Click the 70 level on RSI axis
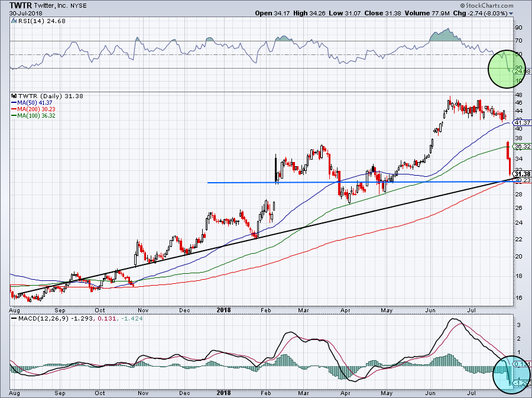Screen dimensions: 532x398 pos(518,41)
